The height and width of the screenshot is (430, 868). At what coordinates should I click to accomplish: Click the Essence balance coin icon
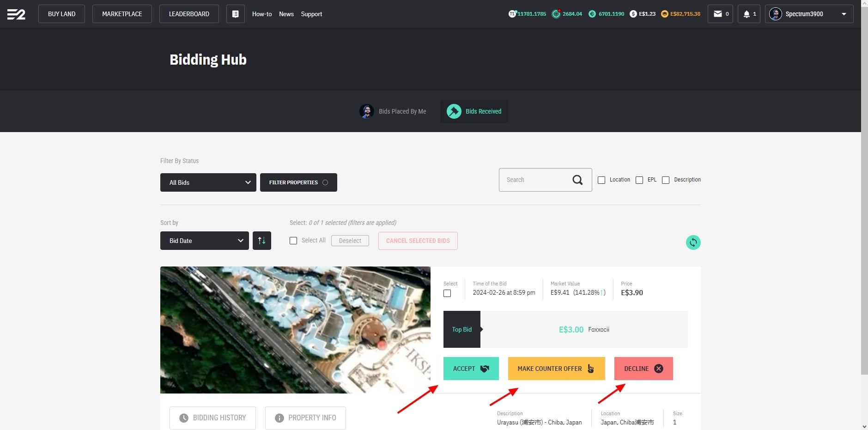pos(592,14)
